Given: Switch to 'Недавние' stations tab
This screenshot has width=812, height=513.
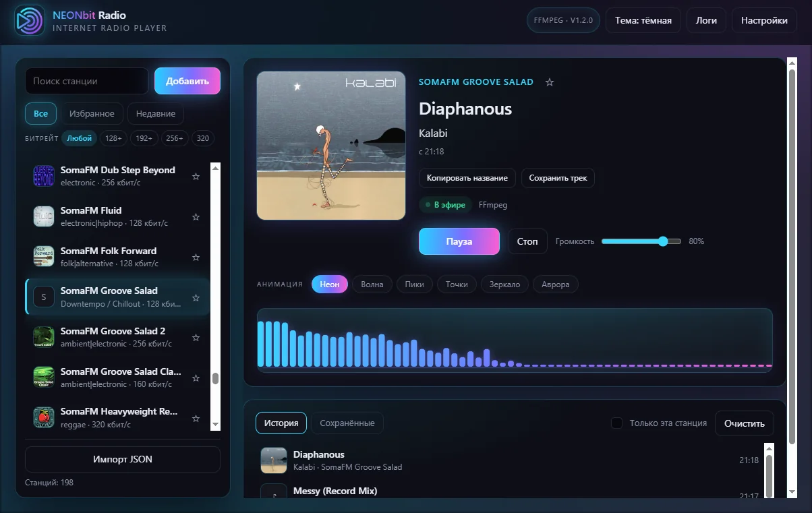Looking at the screenshot, I should 156,114.
